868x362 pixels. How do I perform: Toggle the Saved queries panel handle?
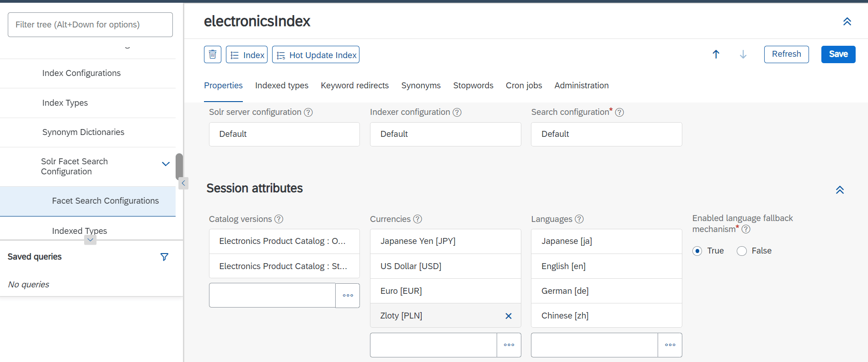click(90, 240)
